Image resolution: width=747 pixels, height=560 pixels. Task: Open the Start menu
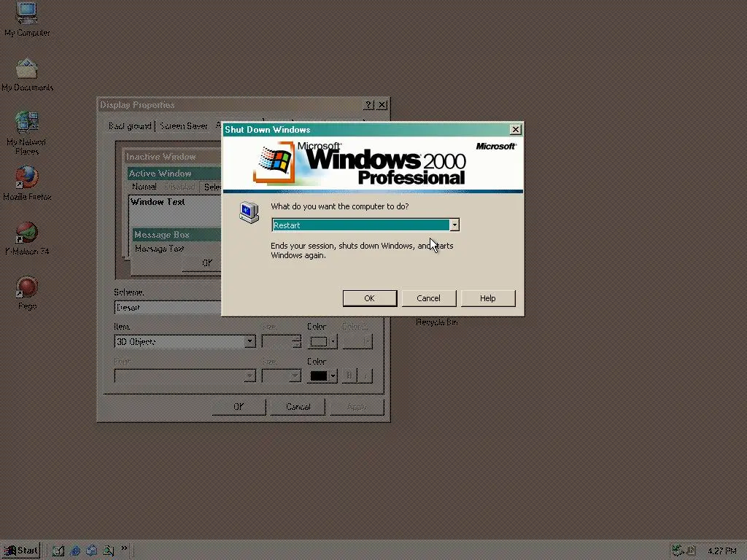[21, 551]
